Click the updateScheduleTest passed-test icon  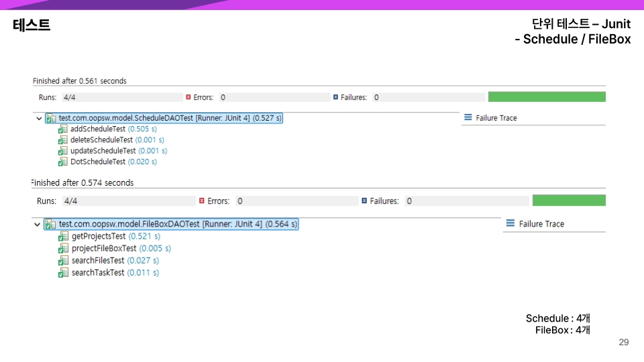coord(63,151)
